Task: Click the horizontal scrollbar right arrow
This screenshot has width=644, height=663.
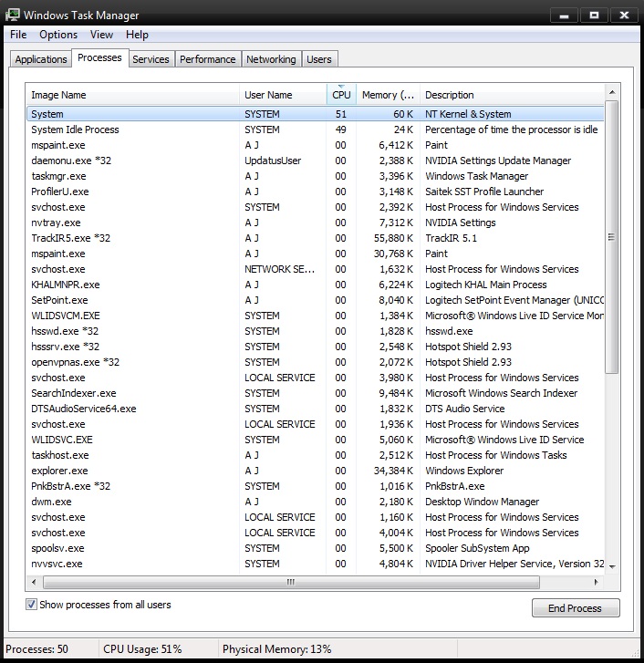Action: click(597, 582)
